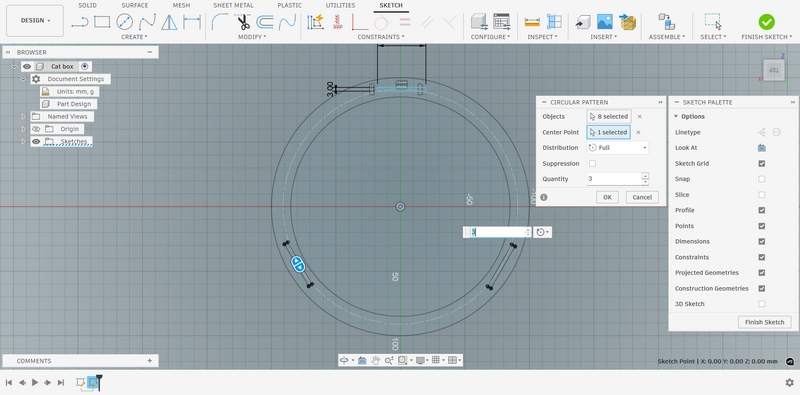Open the CREATE dropdown menu
Image resolution: width=800 pixels, height=395 pixels.
point(134,37)
